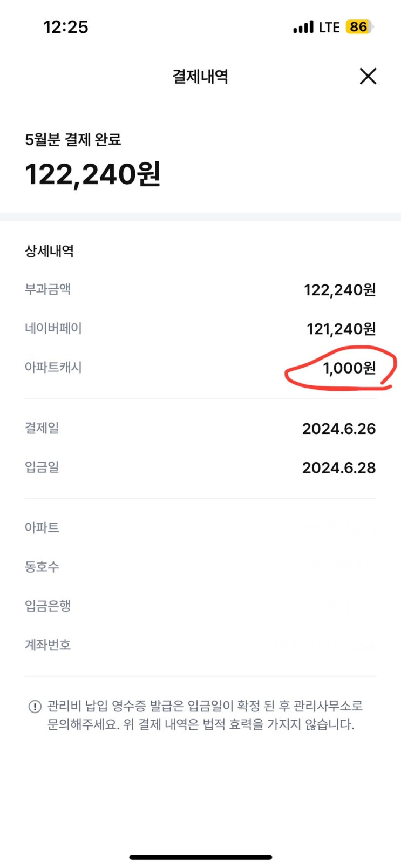
Task: Tap the 부과금액 row label
Action: 47,289
